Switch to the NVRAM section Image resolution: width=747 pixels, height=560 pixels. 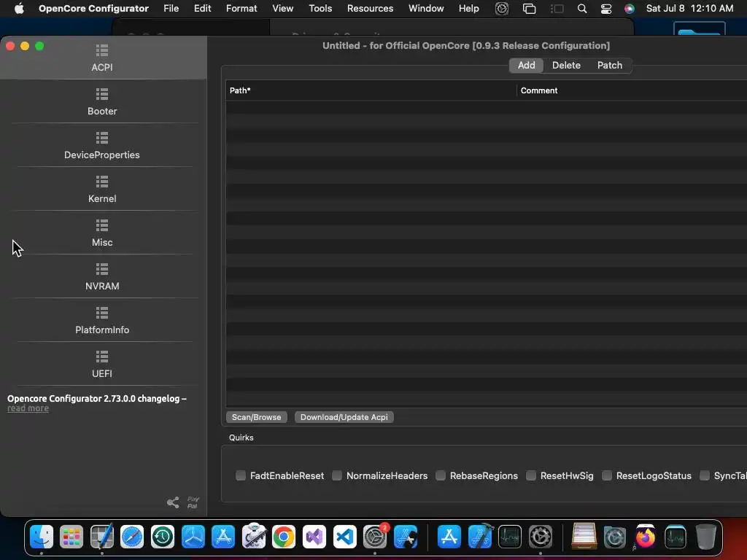click(102, 276)
